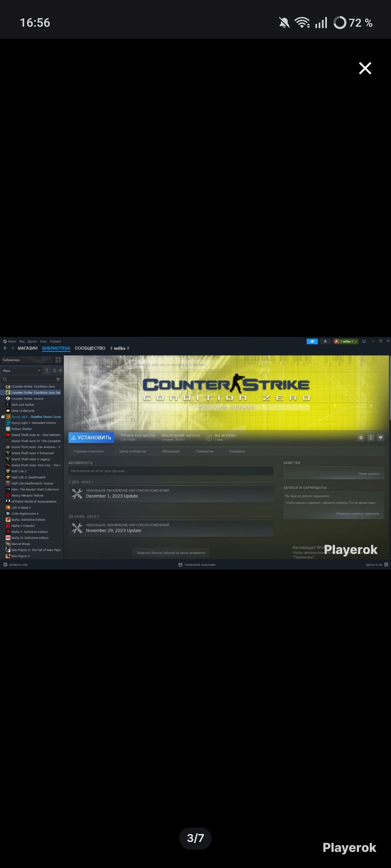Viewport: 391px width, 868px height.
Task: Close the image viewer with the X
Action: (x=365, y=68)
